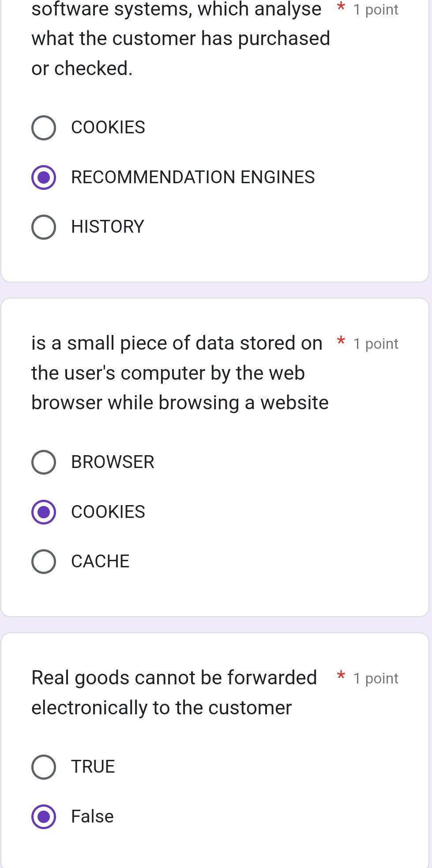This screenshot has height=868, width=432.
Task: Choose TRUE for the real goods question
Action: click(x=44, y=767)
